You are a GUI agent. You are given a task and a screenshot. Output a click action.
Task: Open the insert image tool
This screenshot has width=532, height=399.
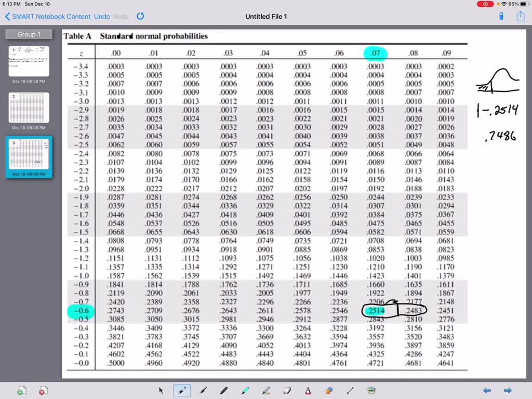371,391
